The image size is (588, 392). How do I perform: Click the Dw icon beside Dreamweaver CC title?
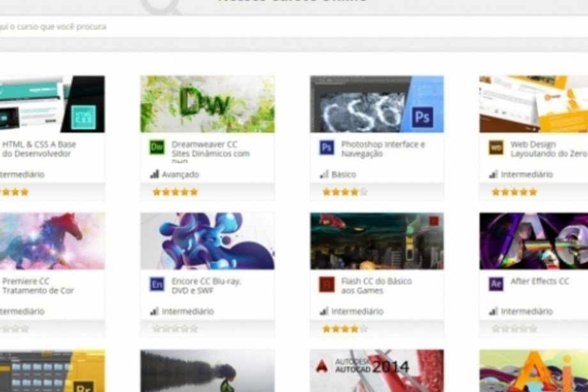pos(157,148)
